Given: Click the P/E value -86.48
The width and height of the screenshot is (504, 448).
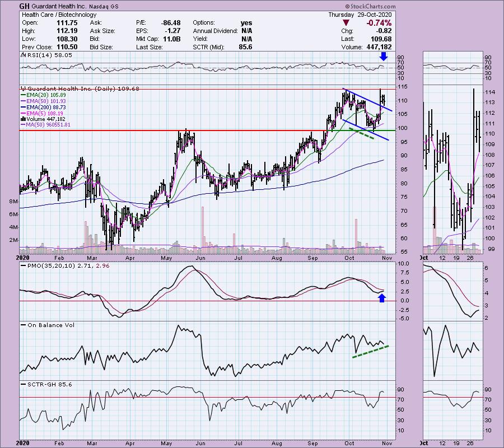Looking at the screenshot, I should (x=171, y=23).
